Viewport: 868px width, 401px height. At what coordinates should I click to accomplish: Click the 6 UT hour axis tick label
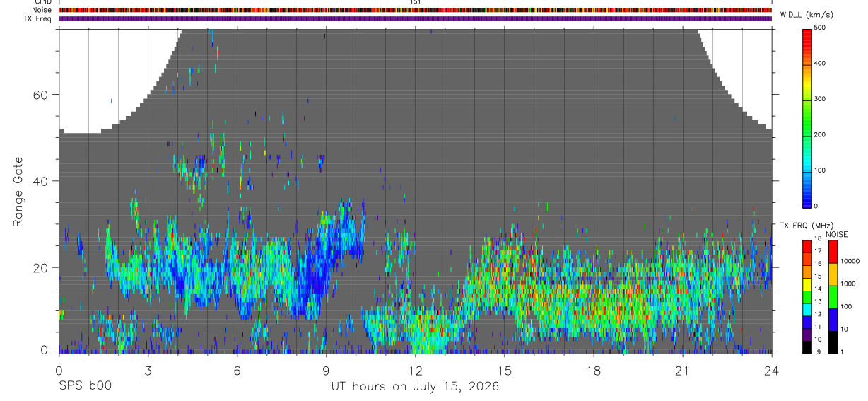(x=237, y=371)
